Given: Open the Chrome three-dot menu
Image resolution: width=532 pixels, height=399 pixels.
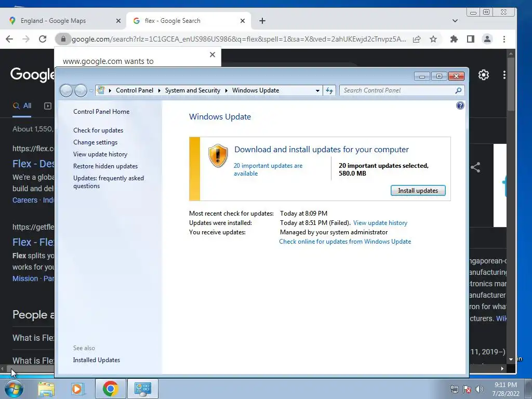Looking at the screenshot, I should (504, 39).
